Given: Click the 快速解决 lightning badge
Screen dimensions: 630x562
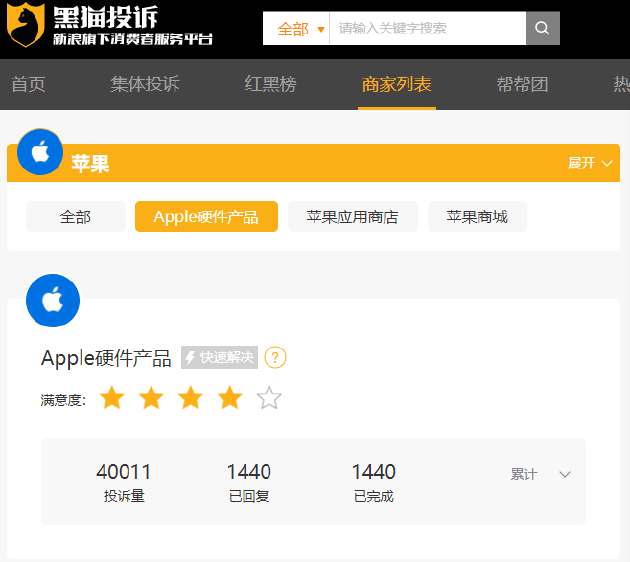Looking at the screenshot, I should point(219,357).
